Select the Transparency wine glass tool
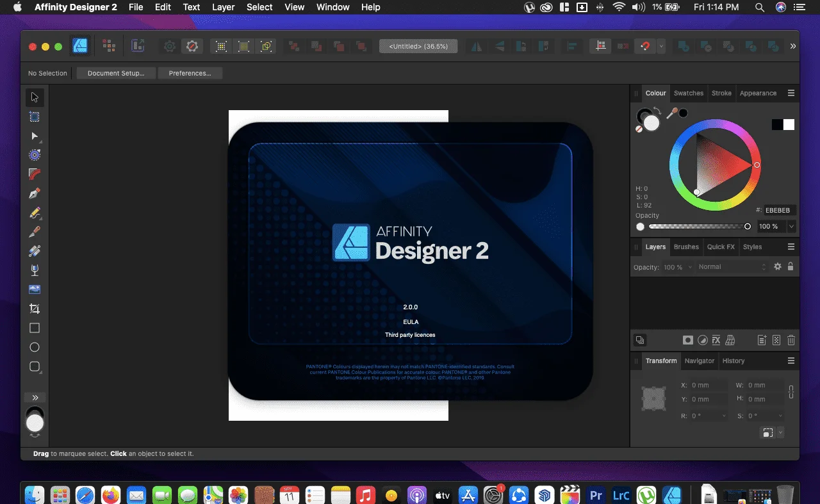The height and width of the screenshot is (504, 820). click(35, 270)
